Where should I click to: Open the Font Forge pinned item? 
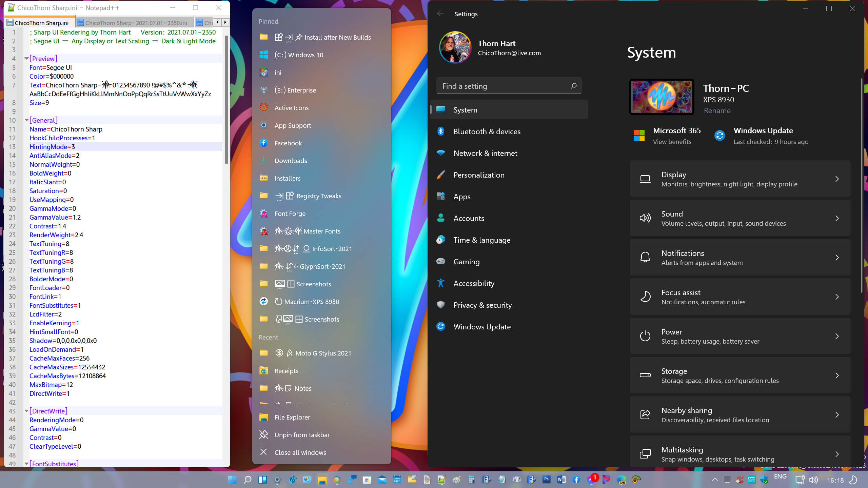point(290,213)
